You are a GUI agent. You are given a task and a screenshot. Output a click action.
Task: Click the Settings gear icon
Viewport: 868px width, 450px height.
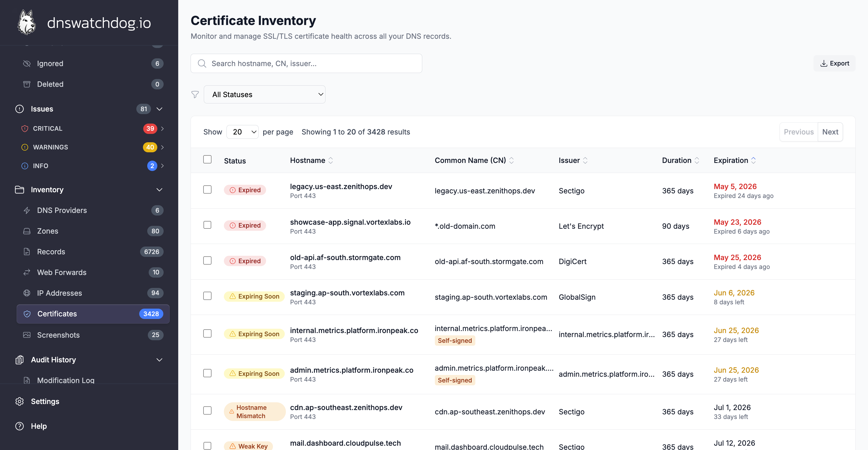tap(20, 401)
